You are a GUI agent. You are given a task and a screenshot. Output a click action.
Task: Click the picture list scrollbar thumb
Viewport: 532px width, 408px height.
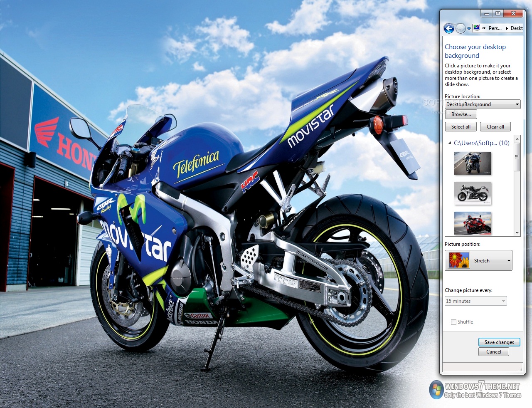[x=517, y=157]
